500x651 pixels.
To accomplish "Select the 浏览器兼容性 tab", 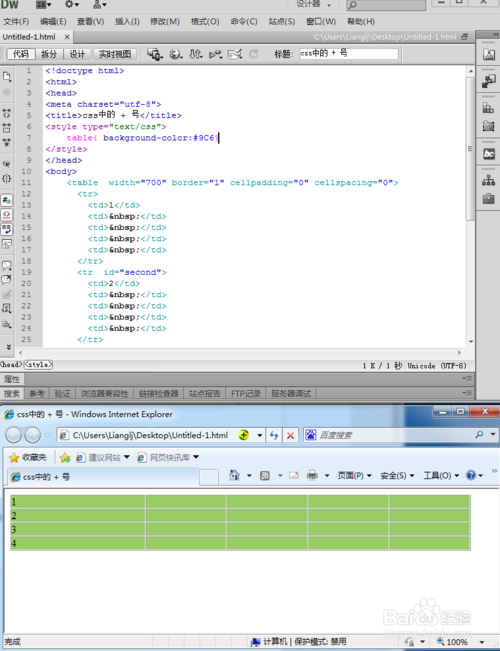I will click(x=105, y=394).
